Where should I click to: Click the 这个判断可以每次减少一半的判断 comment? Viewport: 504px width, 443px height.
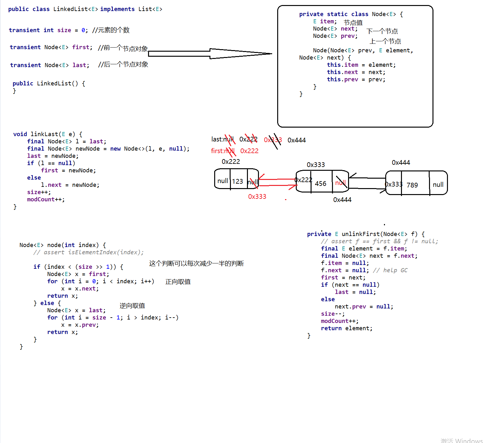[196, 263]
